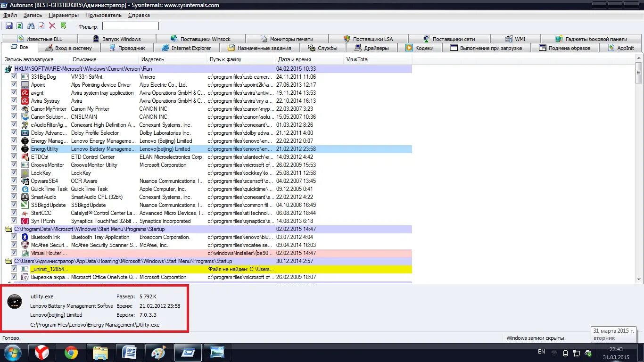The height and width of the screenshot is (362, 644).
Task: Click the green Jump-to-entry arrow icon
Action: [64, 26]
